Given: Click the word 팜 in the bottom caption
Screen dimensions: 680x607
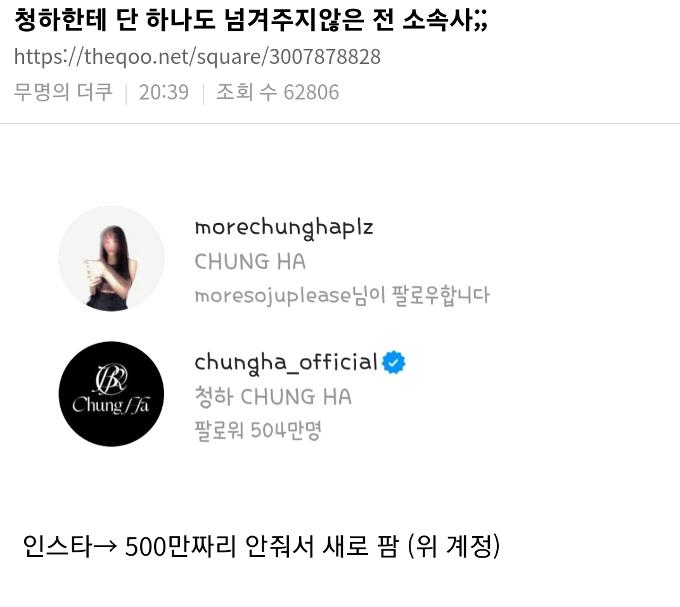Looking at the screenshot, I should click(x=388, y=546).
